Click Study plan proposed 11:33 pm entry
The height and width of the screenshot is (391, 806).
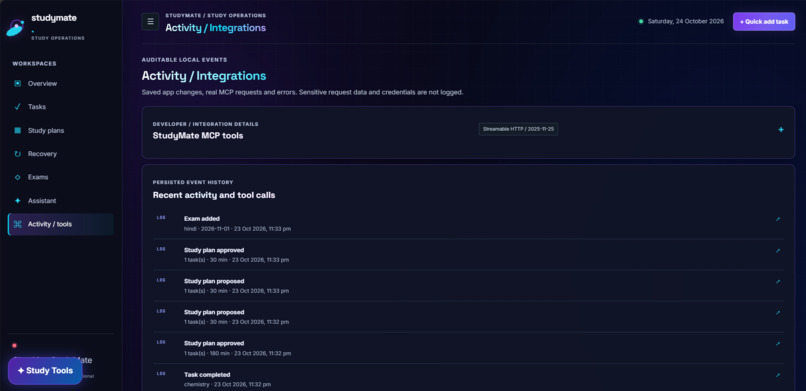pyautogui.click(x=468, y=286)
